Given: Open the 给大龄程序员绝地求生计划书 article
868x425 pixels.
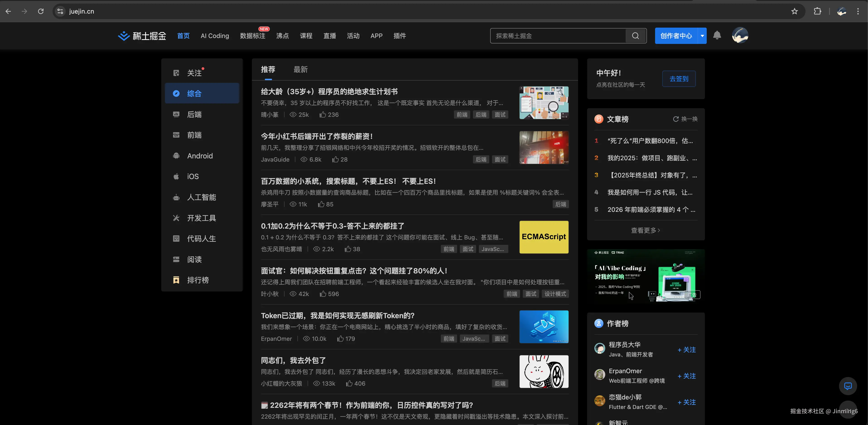Looking at the screenshot, I should [329, 91].
